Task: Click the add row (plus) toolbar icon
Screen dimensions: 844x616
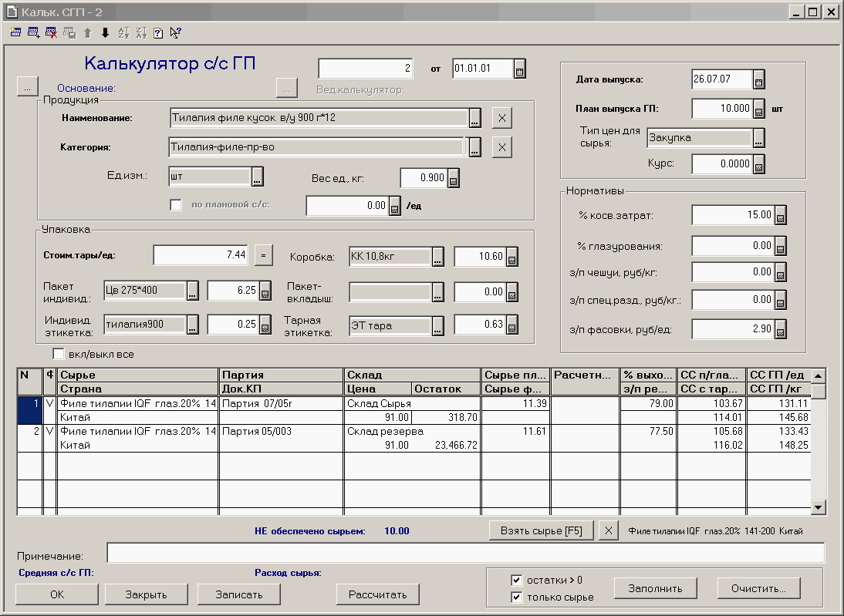Action: point(33,33)
